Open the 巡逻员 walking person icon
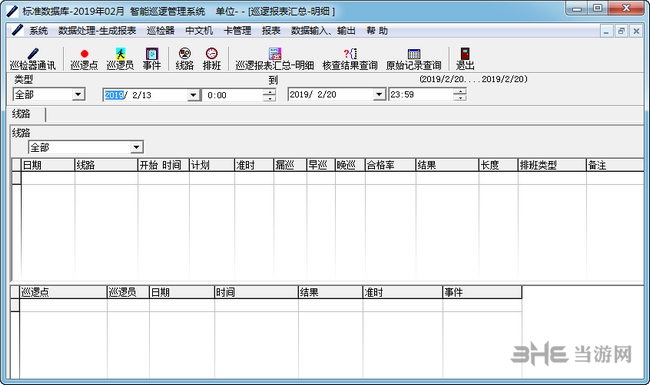The height and width of the screenshot is (385, 650). tap(120, 59)
